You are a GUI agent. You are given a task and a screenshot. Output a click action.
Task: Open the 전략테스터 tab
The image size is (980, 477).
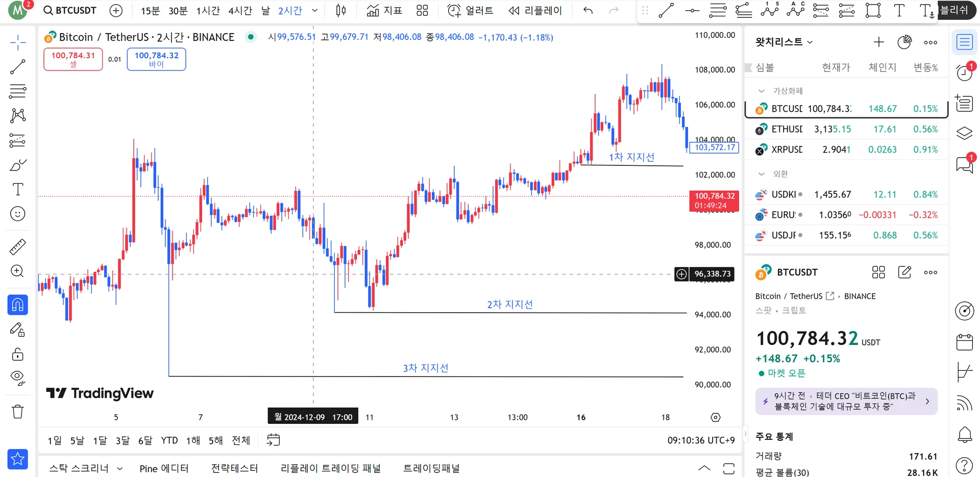235,468
